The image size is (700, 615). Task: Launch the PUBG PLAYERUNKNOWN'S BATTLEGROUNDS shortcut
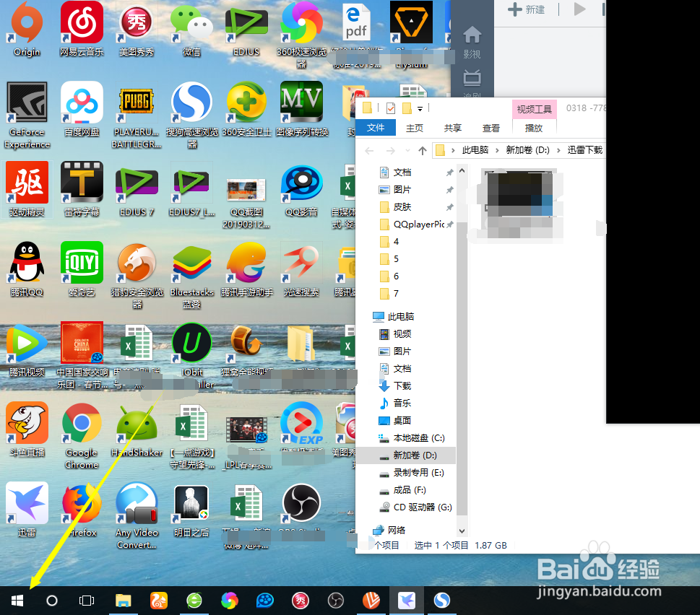[137, 115]
